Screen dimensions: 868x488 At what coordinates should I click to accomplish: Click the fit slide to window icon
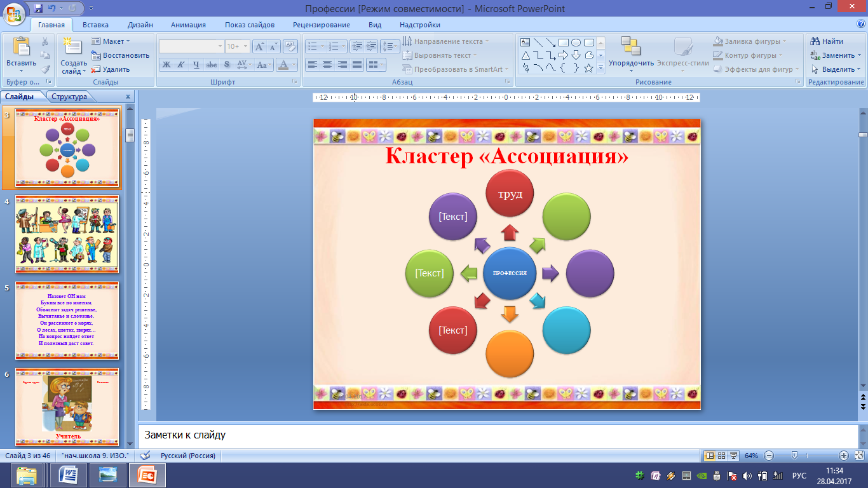click(x=858, y=456)
